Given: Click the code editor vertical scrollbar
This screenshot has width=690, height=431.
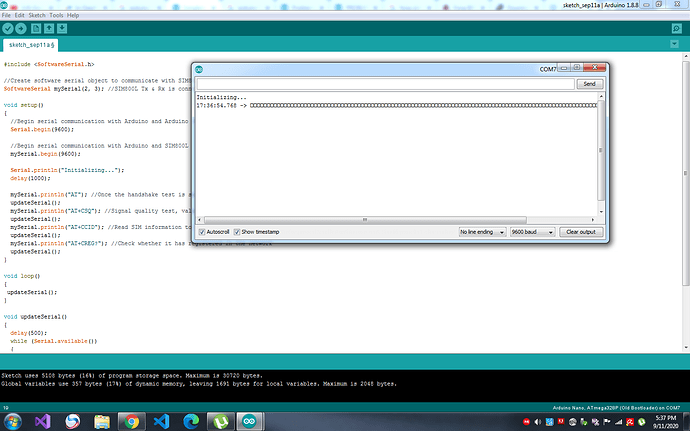Looking at the screenshot, I should click(686, 173).
